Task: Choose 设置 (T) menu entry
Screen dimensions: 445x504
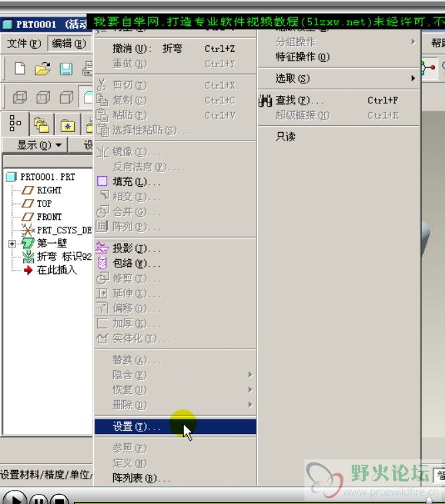Action: [175, 427]
